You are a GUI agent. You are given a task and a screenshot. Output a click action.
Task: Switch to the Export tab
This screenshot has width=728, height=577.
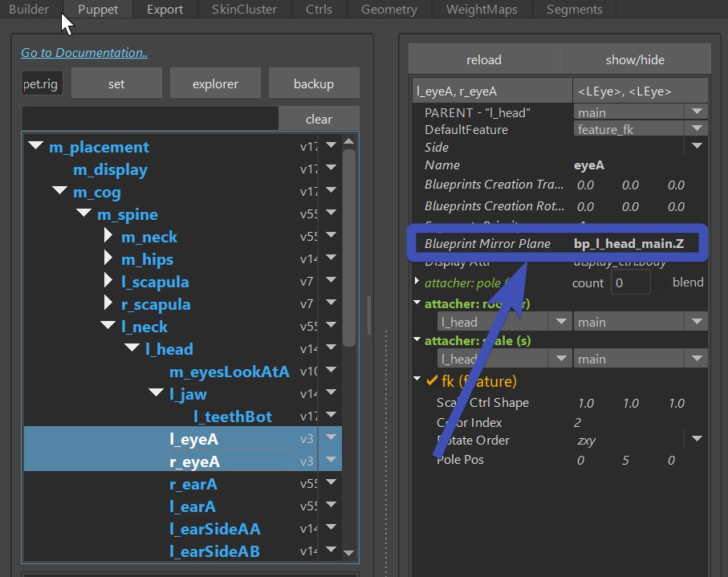165,10
